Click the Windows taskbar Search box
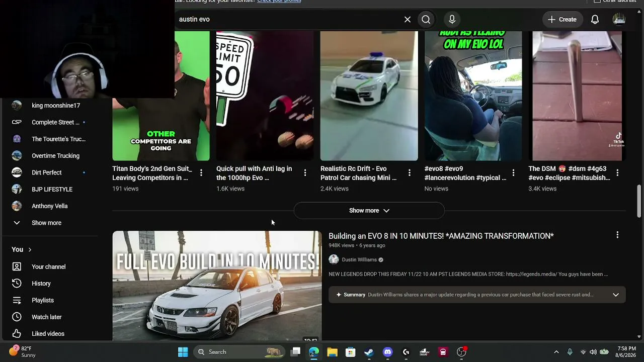The image size is (644, 362). tap(238, 352)
